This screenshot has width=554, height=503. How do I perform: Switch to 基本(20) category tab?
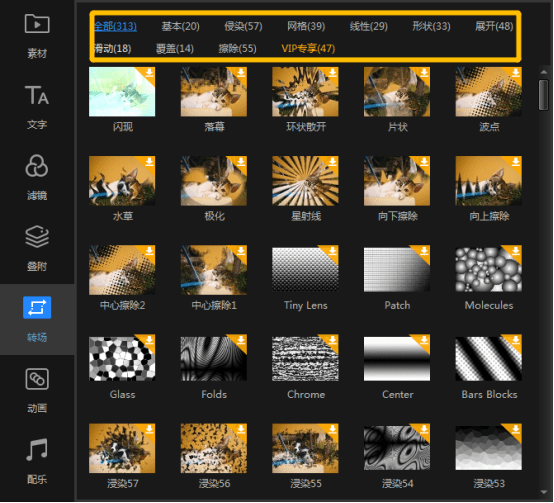[x=181, y=26]
